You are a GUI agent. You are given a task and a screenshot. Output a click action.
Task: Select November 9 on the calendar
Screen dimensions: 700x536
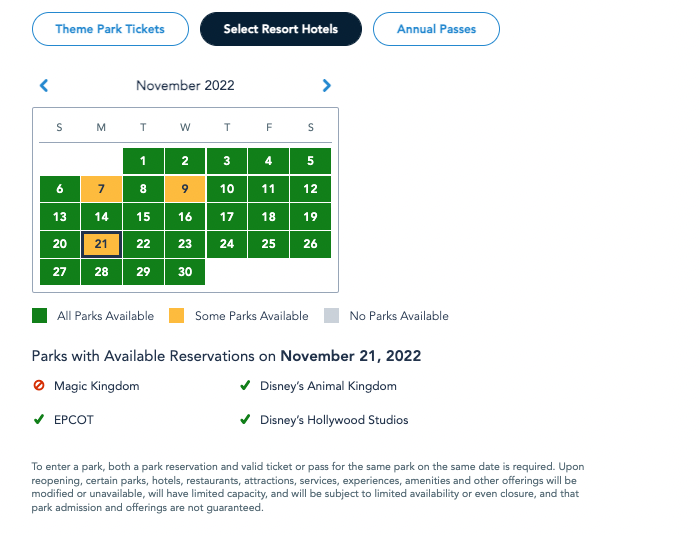[x=185, y=188]
